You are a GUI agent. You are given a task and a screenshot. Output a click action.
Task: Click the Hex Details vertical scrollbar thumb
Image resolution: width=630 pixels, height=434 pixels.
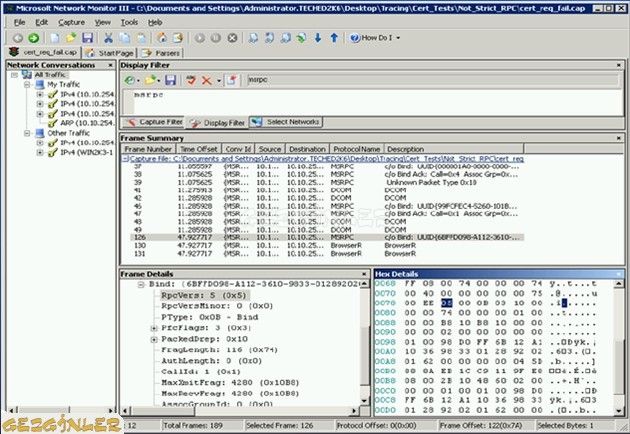click(x=618, y=368)
